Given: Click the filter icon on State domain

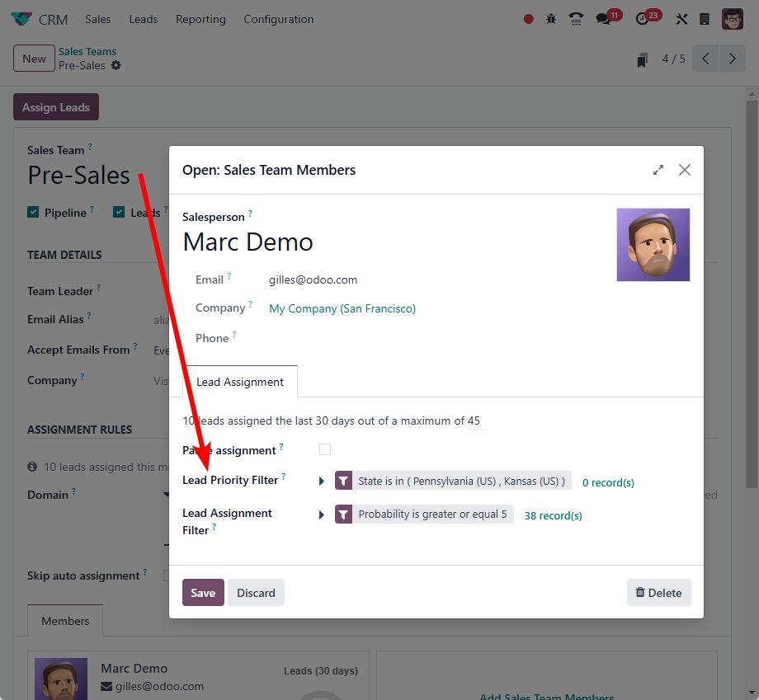Looking at the screenshot, I should tap(343, 481).
